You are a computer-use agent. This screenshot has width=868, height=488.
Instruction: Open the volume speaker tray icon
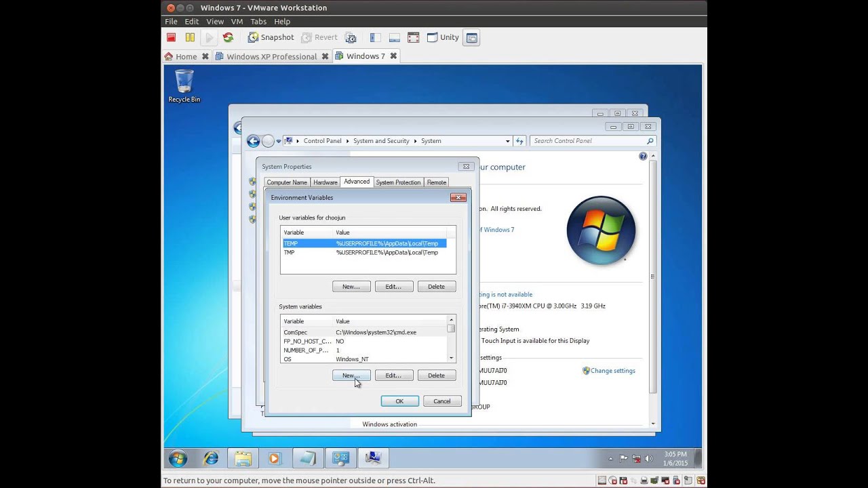(x=649, y=459)
